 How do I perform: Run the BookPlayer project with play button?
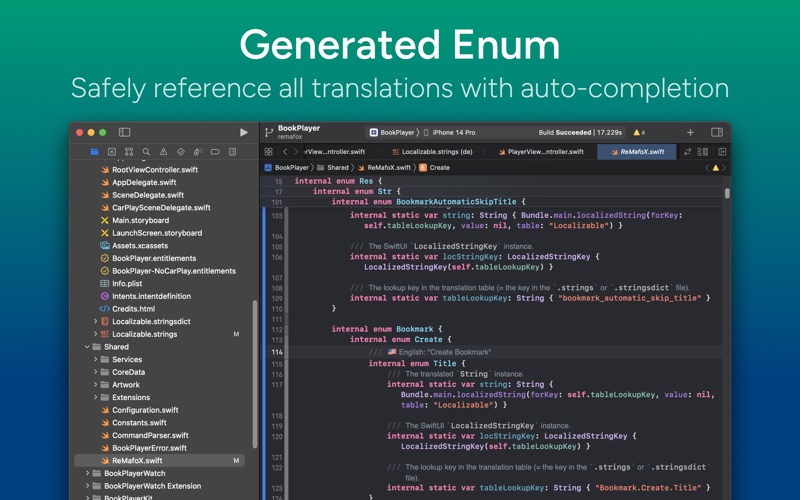244,132
